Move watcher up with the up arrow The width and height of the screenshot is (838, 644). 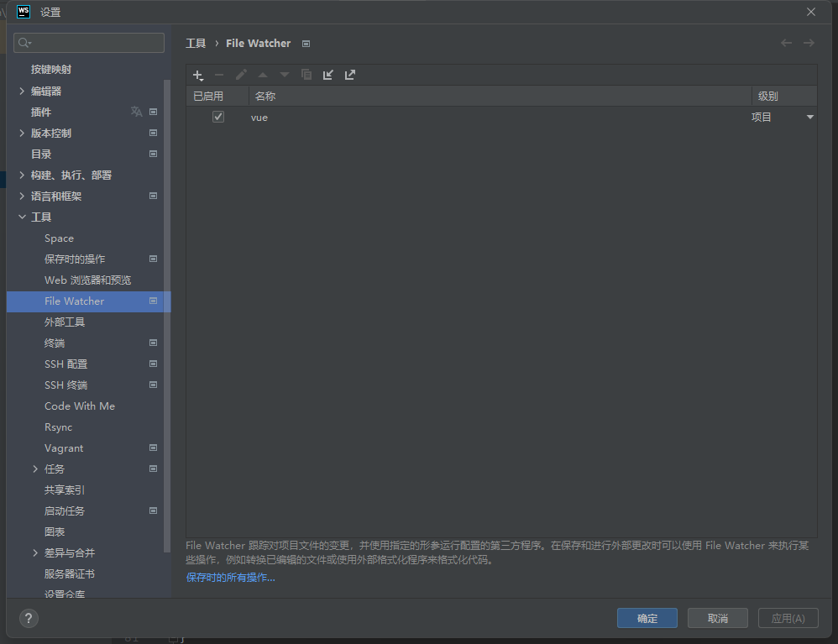(263, 75)
